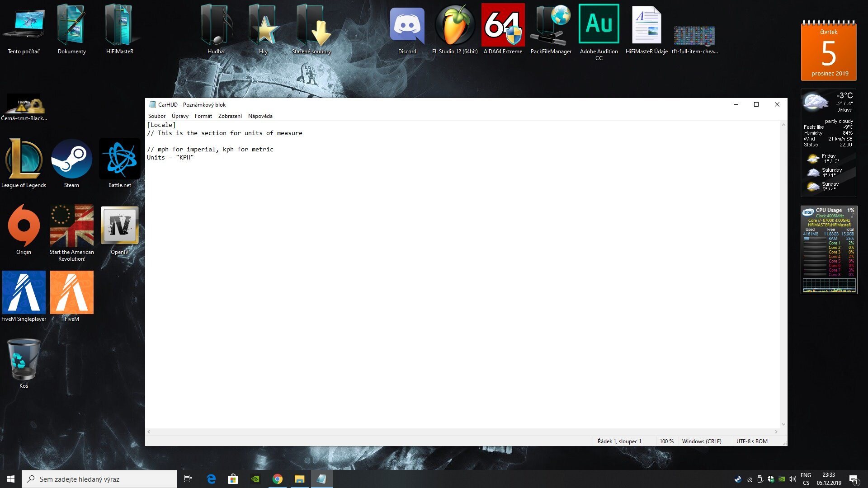The width and height of the screenshot is (868, 488).
Task: Open the Formát menu
Action: (x=203, y=116)
